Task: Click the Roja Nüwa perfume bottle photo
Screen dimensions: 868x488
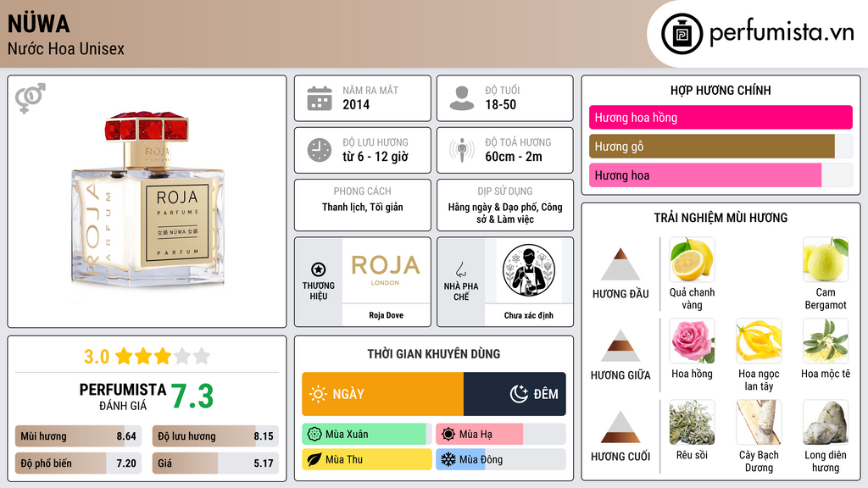Action: pyautogui.click(x=147, y=200)
